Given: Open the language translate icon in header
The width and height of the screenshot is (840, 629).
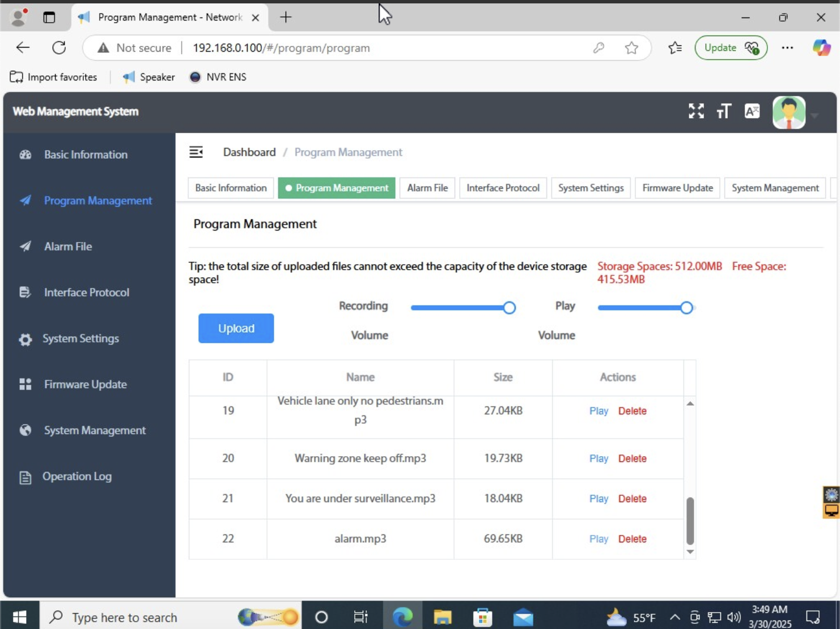Looking at the screenshot, I should 752,111.
